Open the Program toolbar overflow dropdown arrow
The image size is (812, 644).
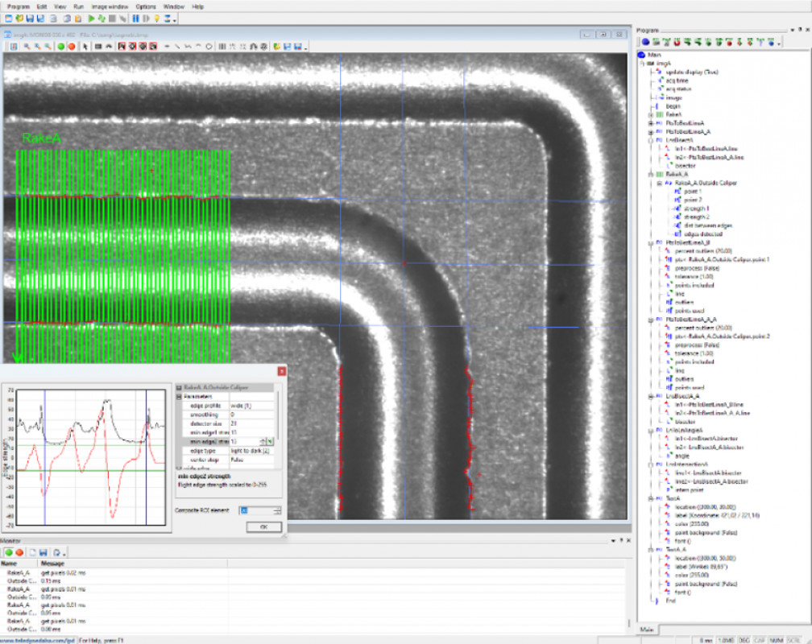[779, 43]
